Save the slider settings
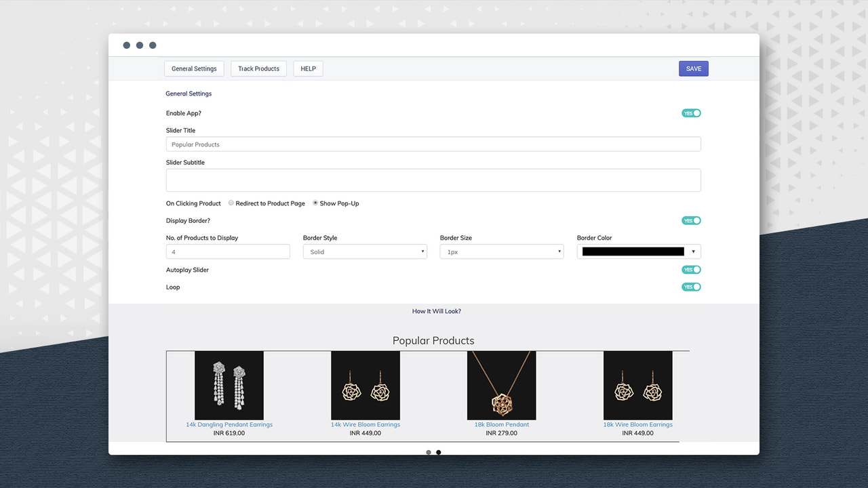This screenshot has height=488, width=868. 693,68
